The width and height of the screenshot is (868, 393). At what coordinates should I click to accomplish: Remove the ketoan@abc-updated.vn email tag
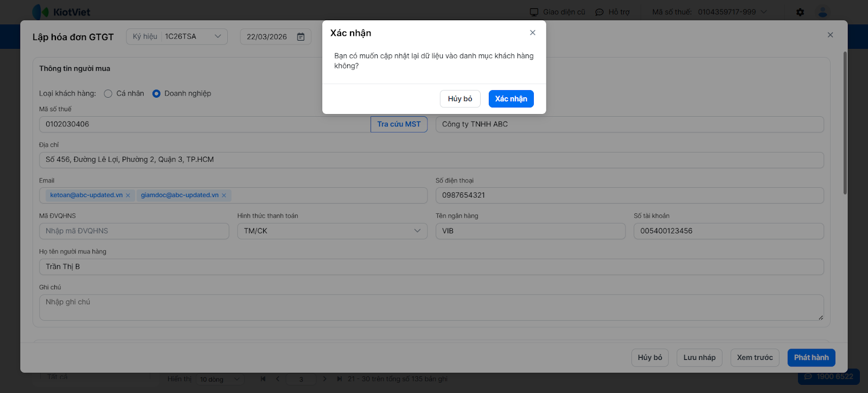coord(128,195)
